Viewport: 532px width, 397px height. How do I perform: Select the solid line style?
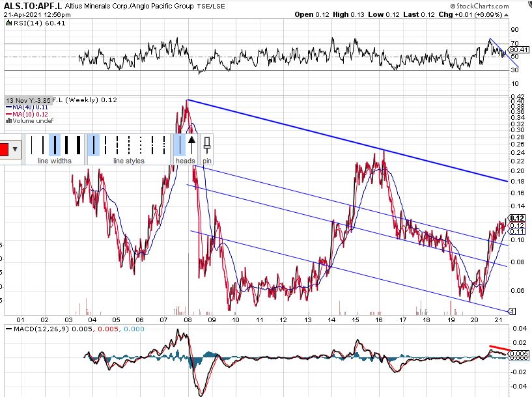point(94,145)
